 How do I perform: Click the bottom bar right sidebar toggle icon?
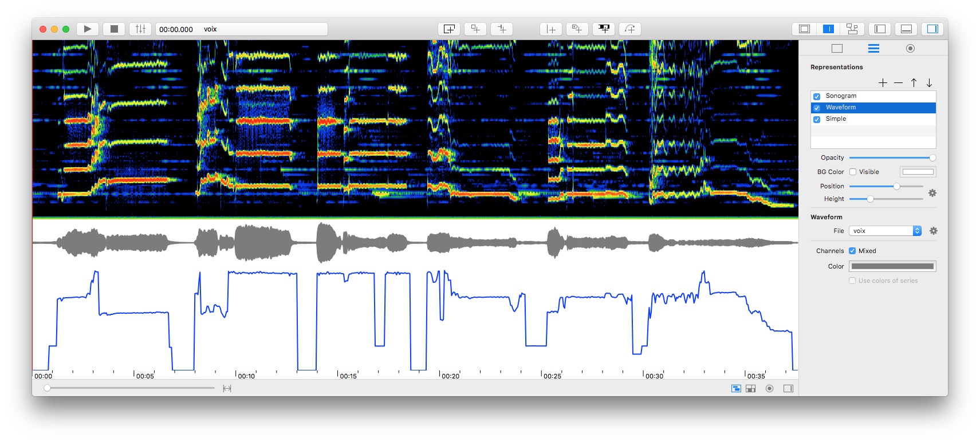pyautogui.click(x=788, y=389)
